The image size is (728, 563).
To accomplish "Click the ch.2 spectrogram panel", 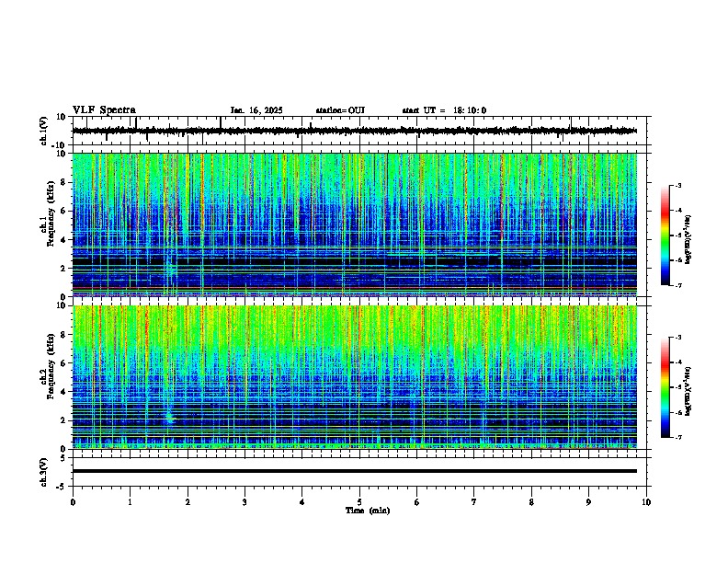I will point(355,377).
